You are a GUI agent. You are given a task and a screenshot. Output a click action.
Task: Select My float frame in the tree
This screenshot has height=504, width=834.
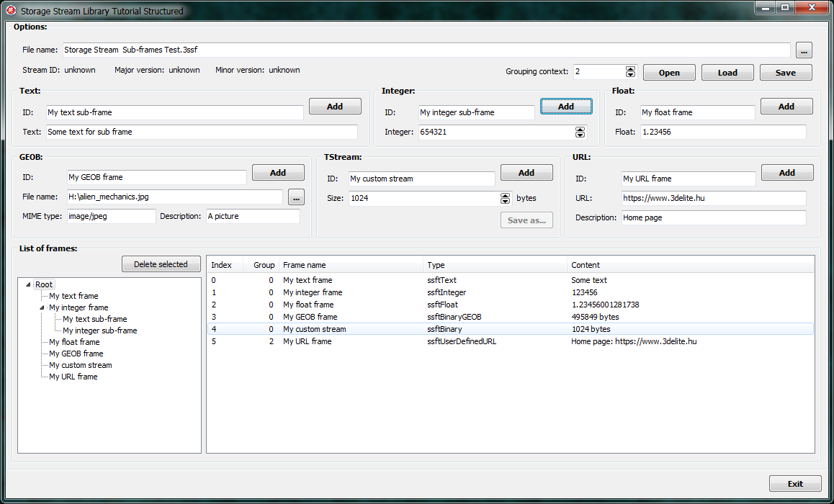(74, 343)
